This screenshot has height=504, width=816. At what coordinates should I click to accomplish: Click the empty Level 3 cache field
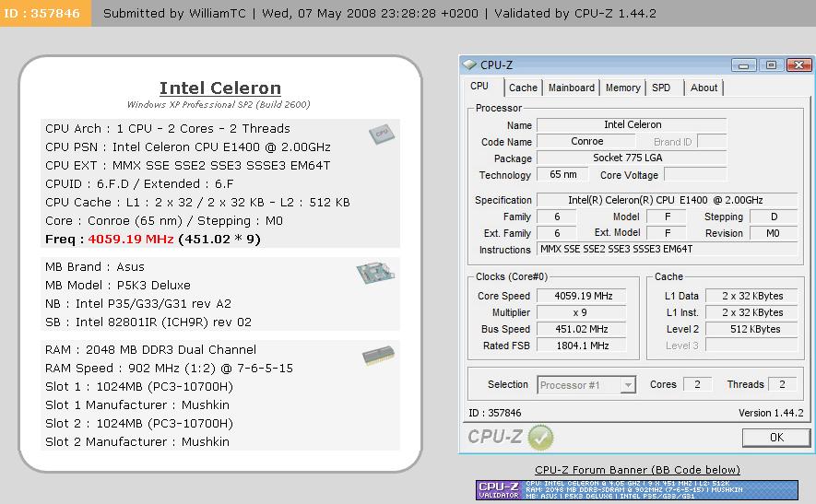(751, 346)
